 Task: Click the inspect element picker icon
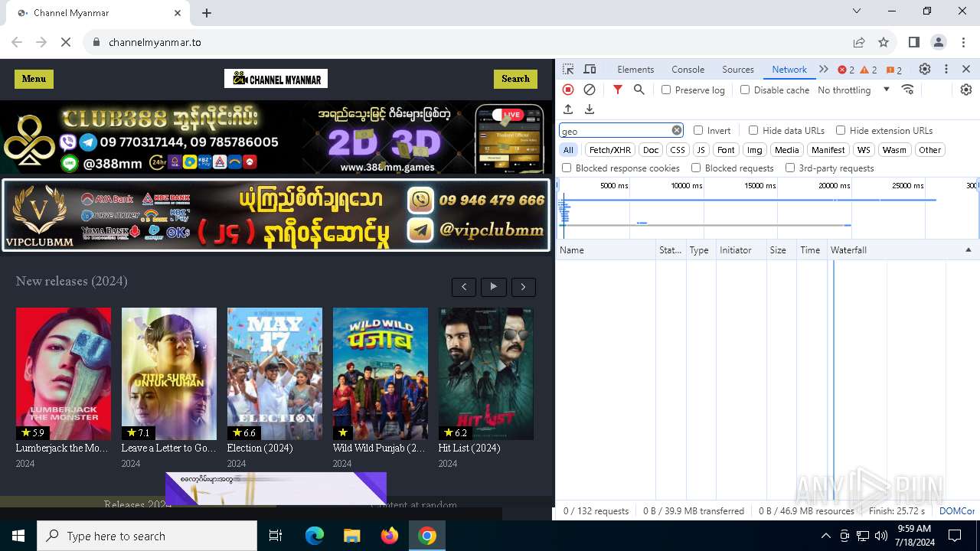point(568,69)
